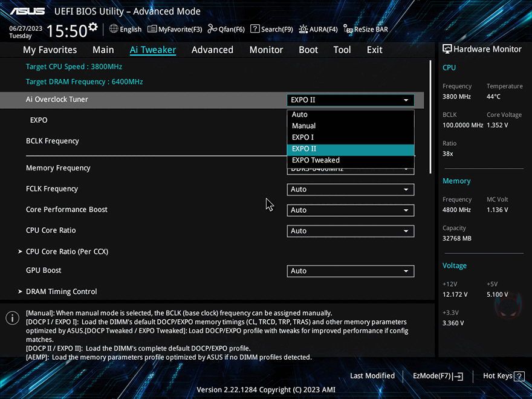Click the 15:50 clock display

pyautogui.click(x=67, y=31)
